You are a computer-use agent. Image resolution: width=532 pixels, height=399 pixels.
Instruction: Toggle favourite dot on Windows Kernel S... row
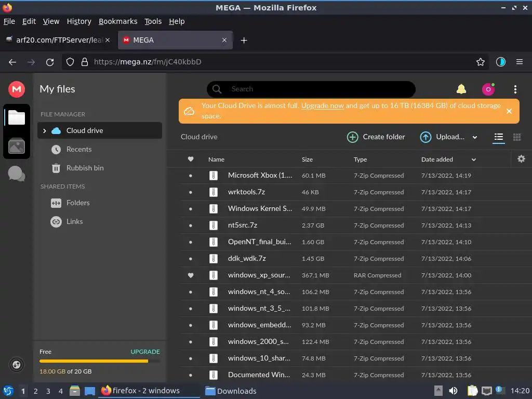point(191,209)
